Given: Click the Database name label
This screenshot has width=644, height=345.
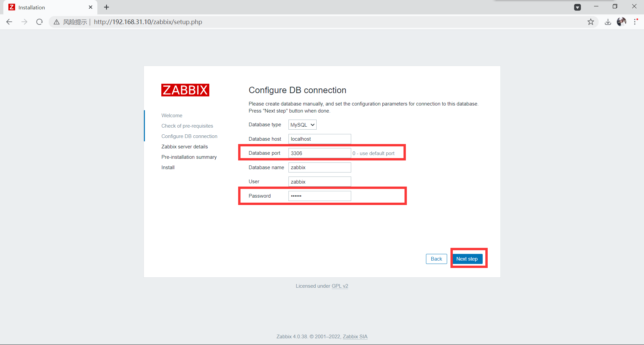Looking at the screenshot, I should 266,167.
